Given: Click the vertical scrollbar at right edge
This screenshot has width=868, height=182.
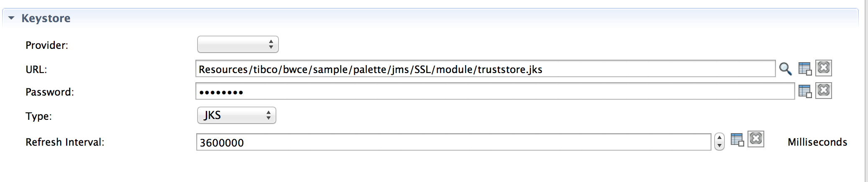Looking at the screenshot, I should point(866,91).
